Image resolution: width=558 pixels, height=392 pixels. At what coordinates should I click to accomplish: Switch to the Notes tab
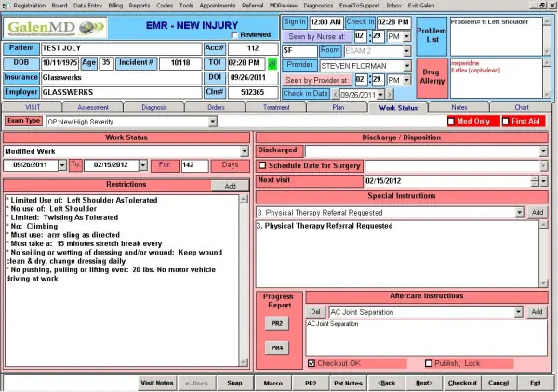(459, 108)
